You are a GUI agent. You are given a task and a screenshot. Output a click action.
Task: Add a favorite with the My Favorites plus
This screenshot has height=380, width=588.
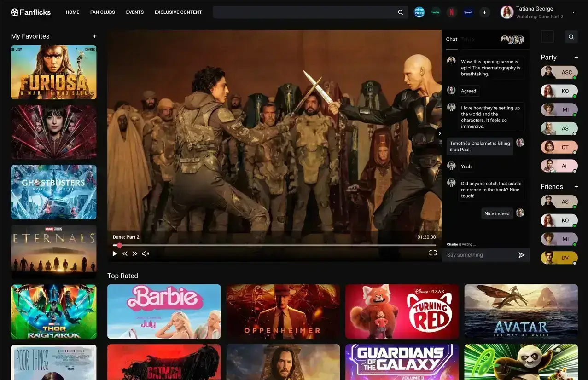94,36
